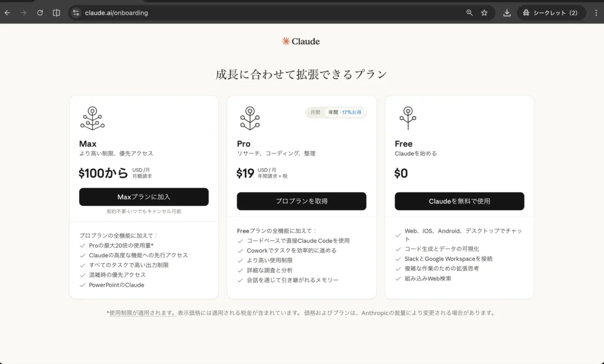Click the Pro最大20倍の使用量 feature item
This screenshot has height=364, width=604.
pos(122,245)
